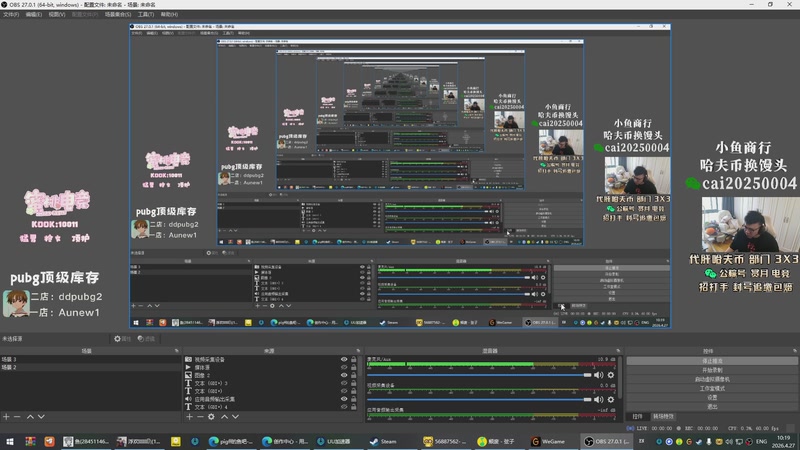800x450 pixels.
Task: Open Steam from the taskbar
Action: [383, 441]
